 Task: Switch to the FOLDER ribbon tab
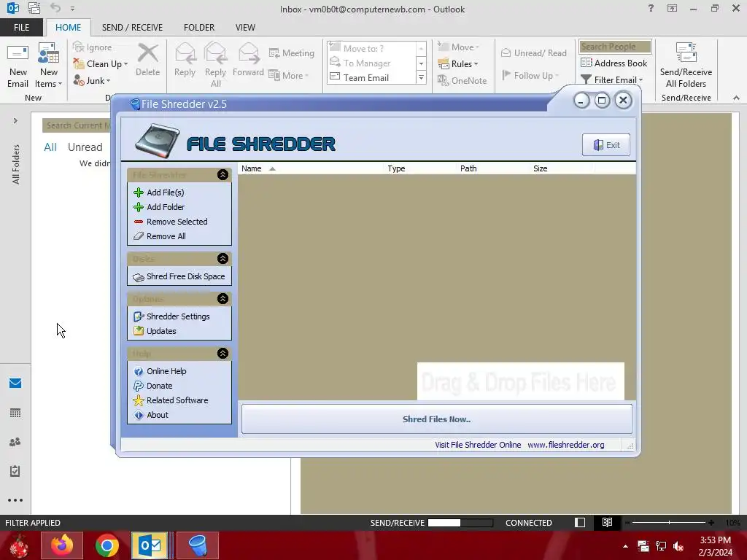[199, 27]
